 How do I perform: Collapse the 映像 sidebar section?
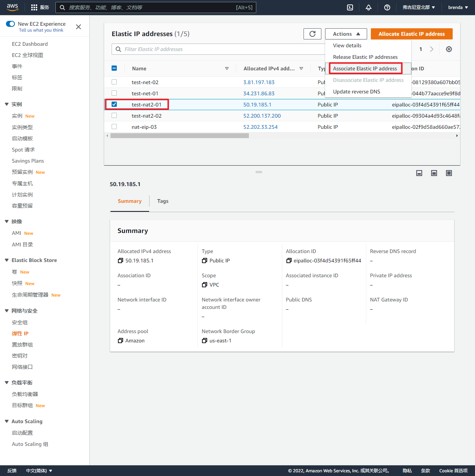[7, 221]
